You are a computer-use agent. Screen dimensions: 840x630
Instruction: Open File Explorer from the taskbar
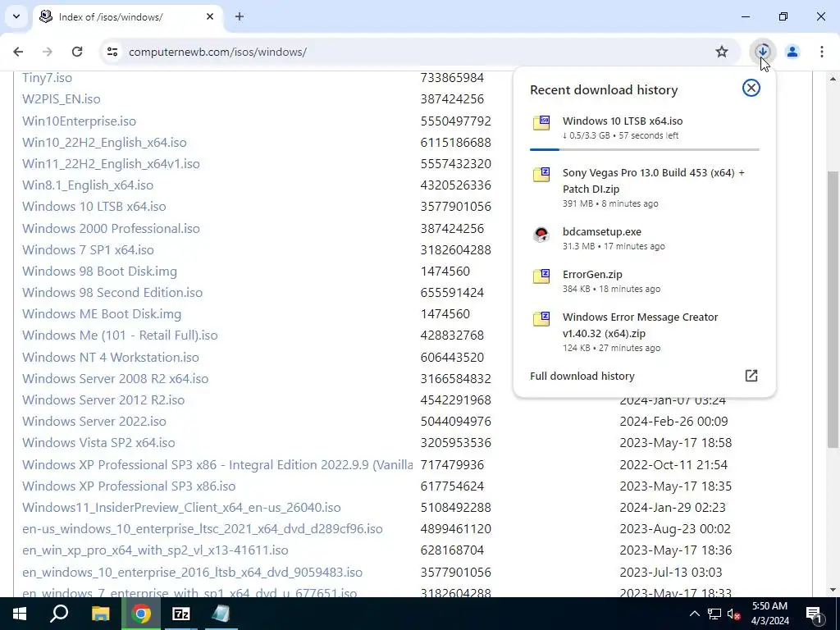coord(100,614)
